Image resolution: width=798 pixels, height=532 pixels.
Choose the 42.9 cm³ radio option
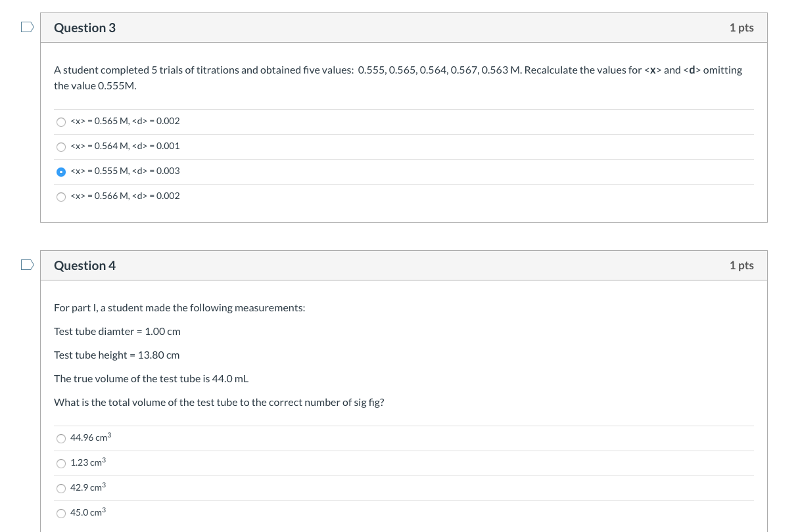click(61, 488)
